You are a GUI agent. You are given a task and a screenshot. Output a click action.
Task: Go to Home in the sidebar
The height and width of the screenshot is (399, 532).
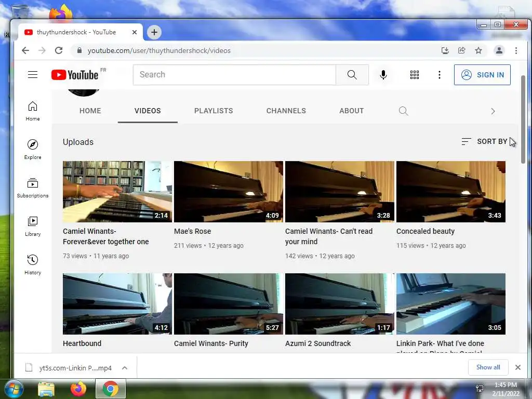[x=33, y=111]
